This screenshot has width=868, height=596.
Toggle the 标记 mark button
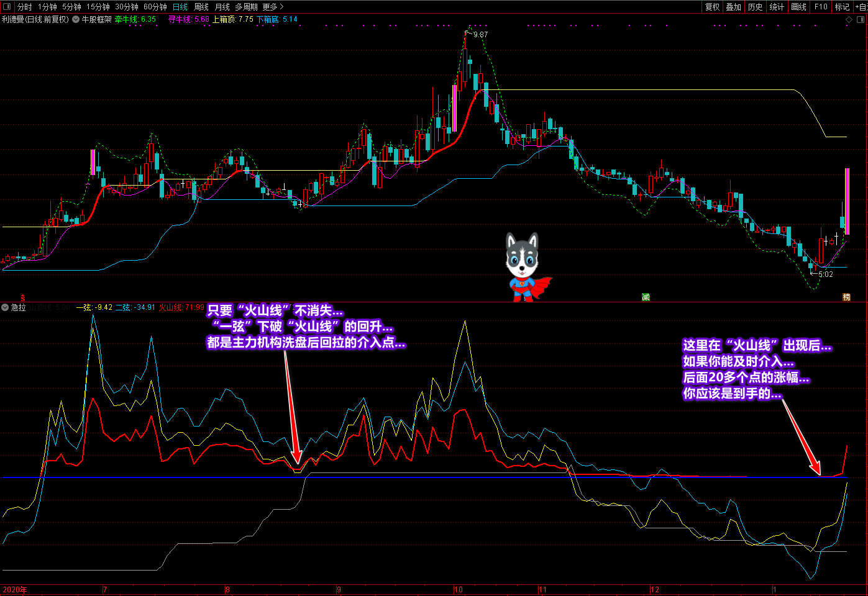point(842,7)
